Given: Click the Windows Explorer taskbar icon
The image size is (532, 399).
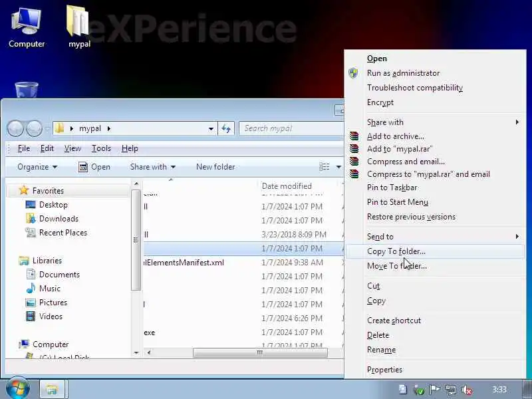Looking at the screenshot, I should tap(52, 389).
